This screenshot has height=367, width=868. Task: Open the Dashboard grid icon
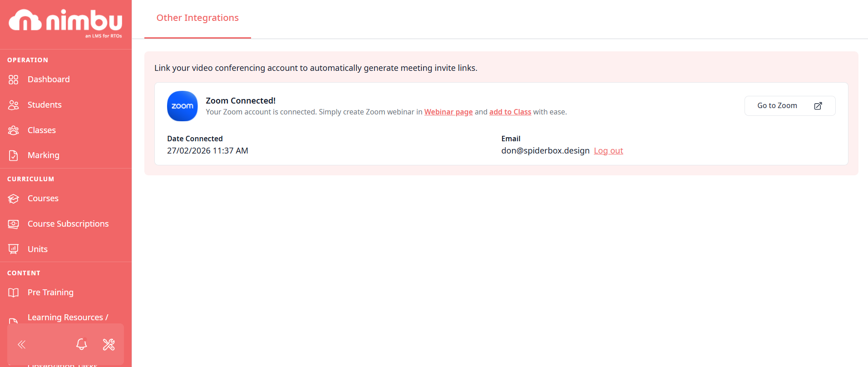(x=14, y=79)
